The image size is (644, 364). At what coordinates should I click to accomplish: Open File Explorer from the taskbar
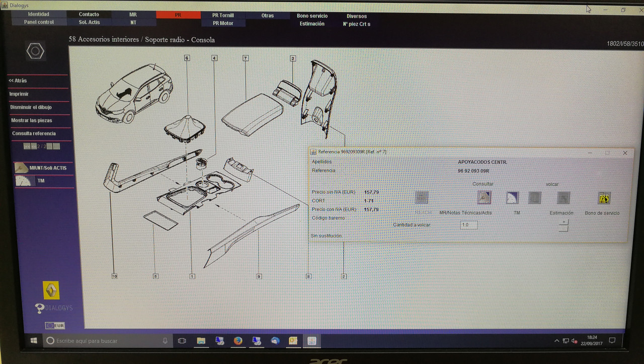pyautogui.click(x=201, y=341)
